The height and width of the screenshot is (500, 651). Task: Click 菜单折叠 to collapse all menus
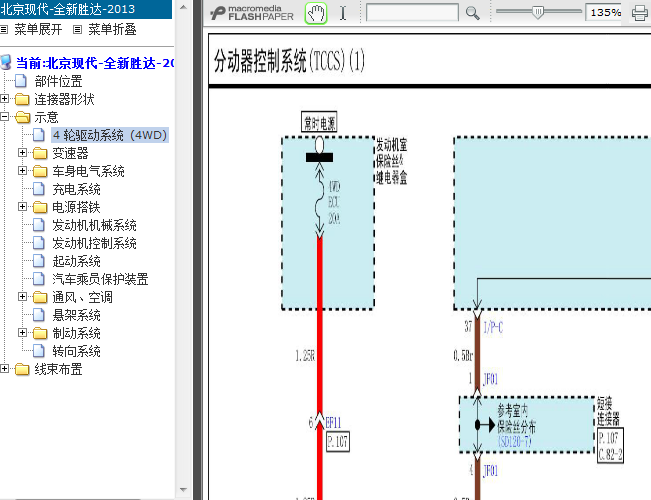(112, 29)
